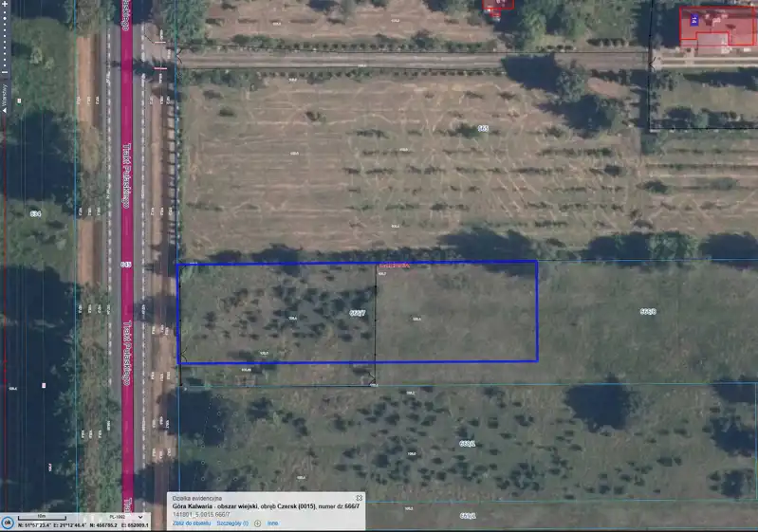Click the circled plus icon in the popup
This screenshot has width=758, height=532.
pyautogui.click(x=257, y=523)
